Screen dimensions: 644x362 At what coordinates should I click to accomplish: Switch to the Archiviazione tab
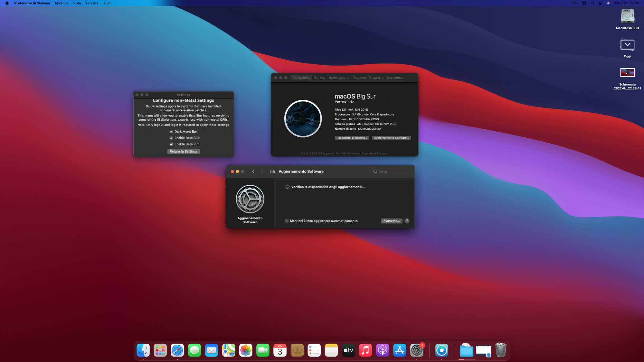point(339,78)
